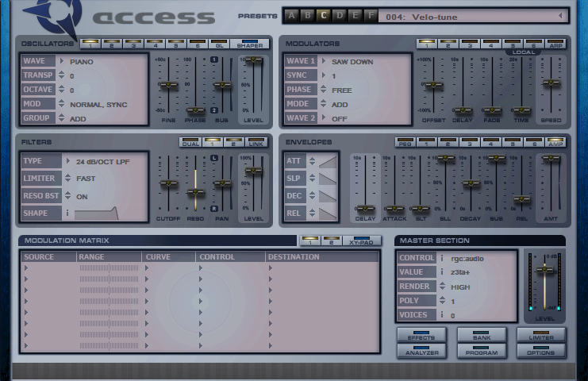
Task: Select oscillator bus 2 marker
Action: click(214, 110)
